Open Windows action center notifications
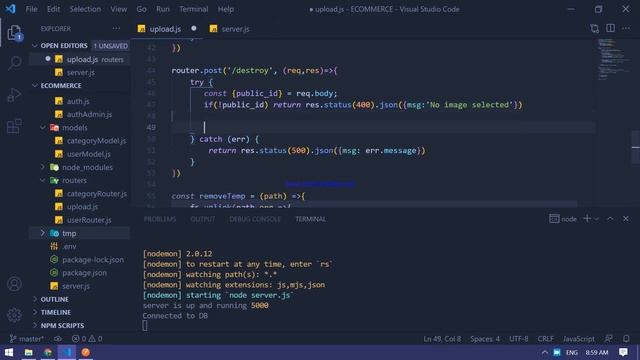 [x=623, y=352]
